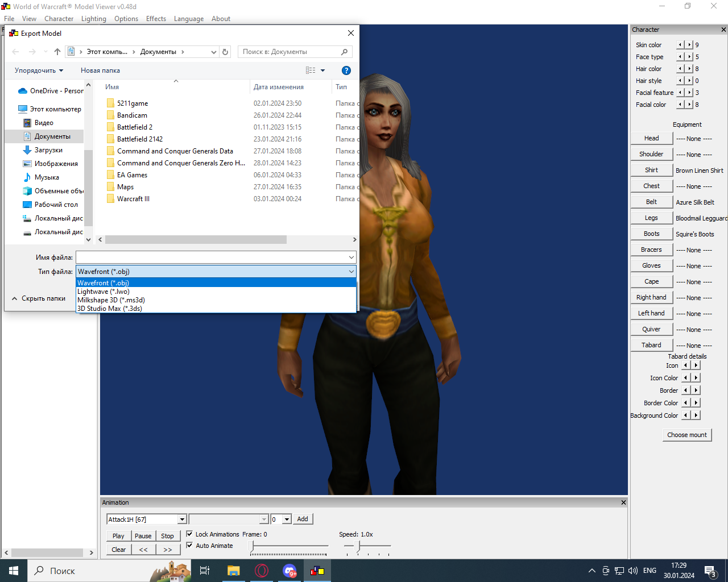Select the Warcraft III folder icon
728x582 pixels.
point(110,199)
